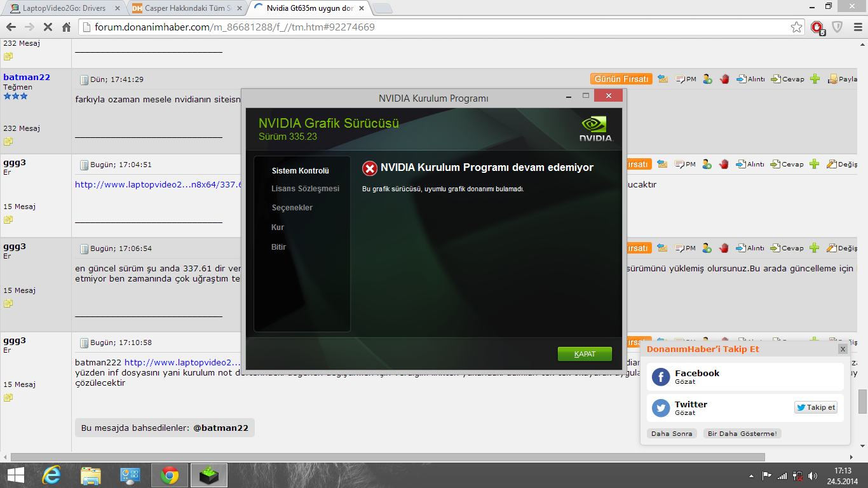Click green plus in ggg3 17:06:54 post
This screenshot has height=488, width=868.
coord(815,248)
